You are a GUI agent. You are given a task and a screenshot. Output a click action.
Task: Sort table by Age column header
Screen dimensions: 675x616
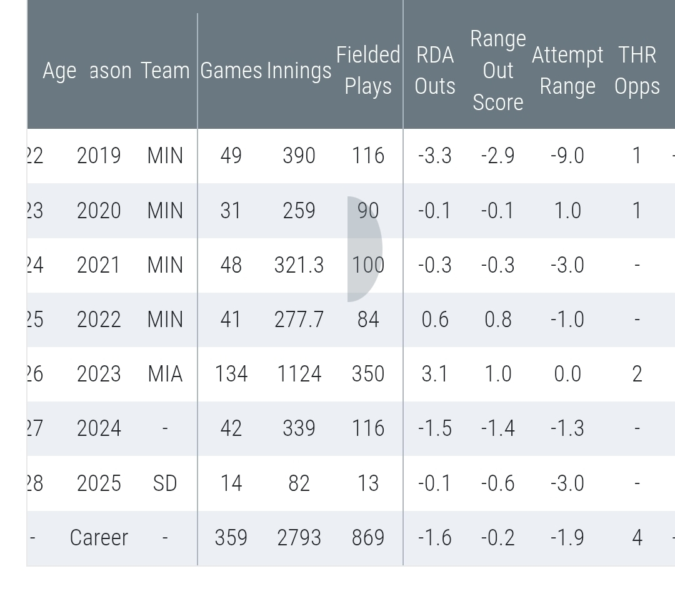click(59, 71)
